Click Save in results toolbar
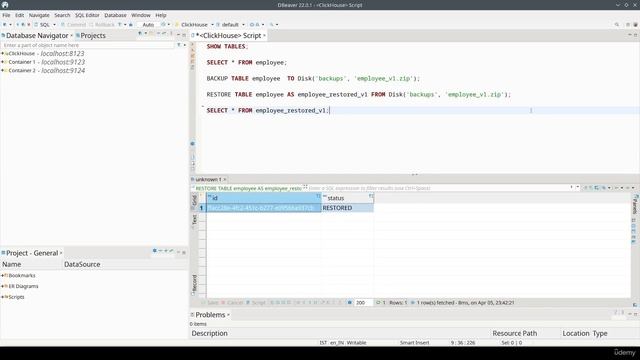Viewport: 640px width, 360px height. (x=209, y=303)
